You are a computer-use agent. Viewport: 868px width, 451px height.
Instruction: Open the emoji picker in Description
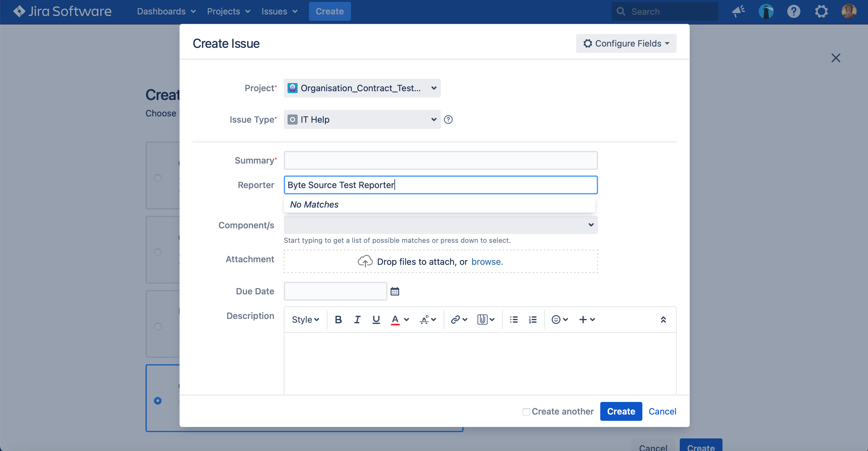556,320
